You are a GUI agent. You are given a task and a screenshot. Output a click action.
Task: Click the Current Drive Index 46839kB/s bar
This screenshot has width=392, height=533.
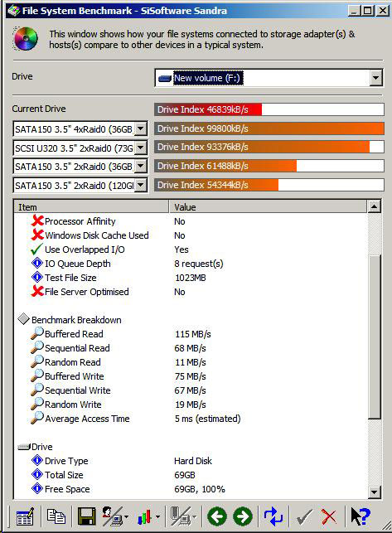pos(269,109)
